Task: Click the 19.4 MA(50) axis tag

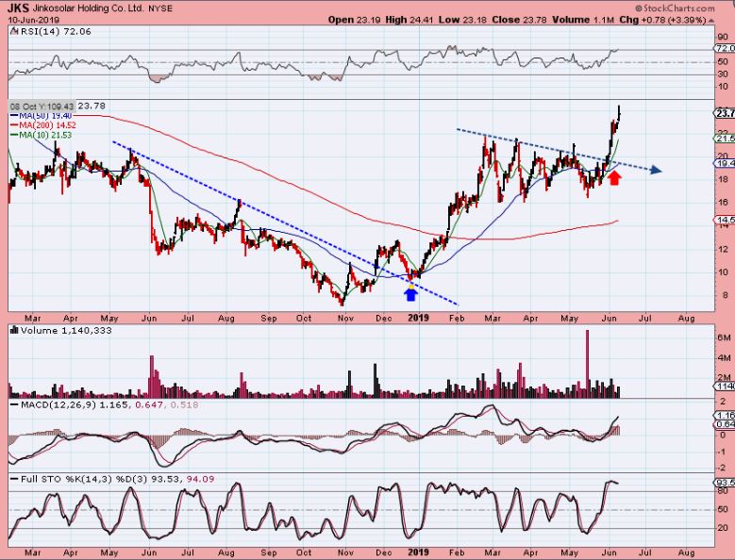Action: click(725, 163)
